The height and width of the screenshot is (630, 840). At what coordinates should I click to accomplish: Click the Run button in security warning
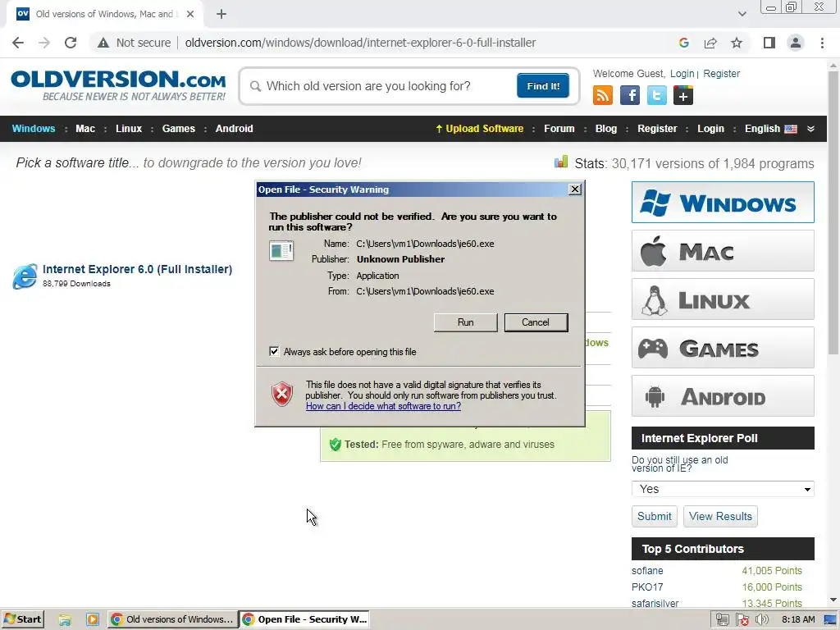(465, 322)
